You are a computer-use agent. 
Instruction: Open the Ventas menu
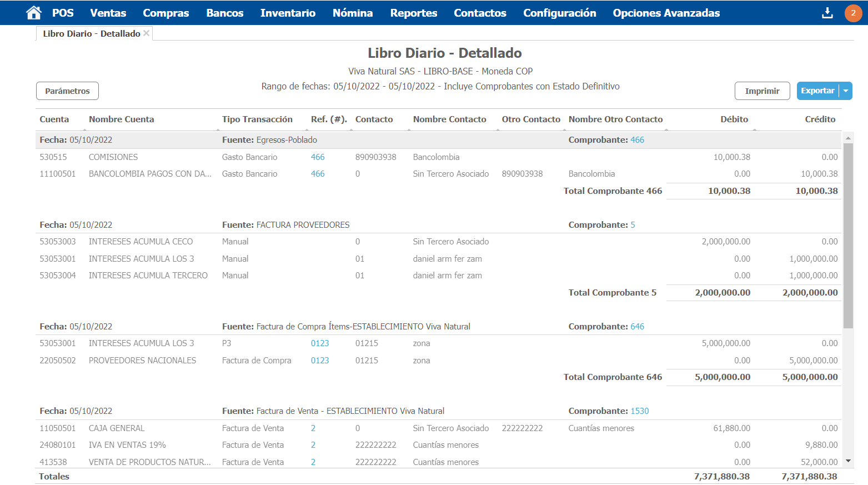pyautogui.click(x=108, y=13)
